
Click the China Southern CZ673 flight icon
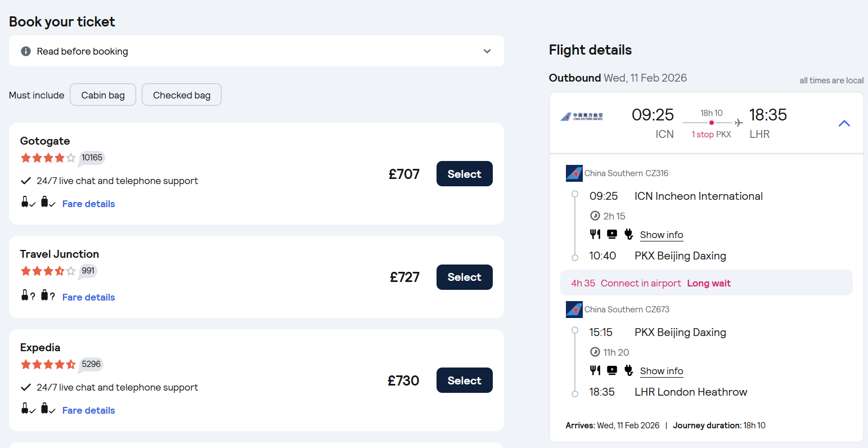(x=574, y=310)
